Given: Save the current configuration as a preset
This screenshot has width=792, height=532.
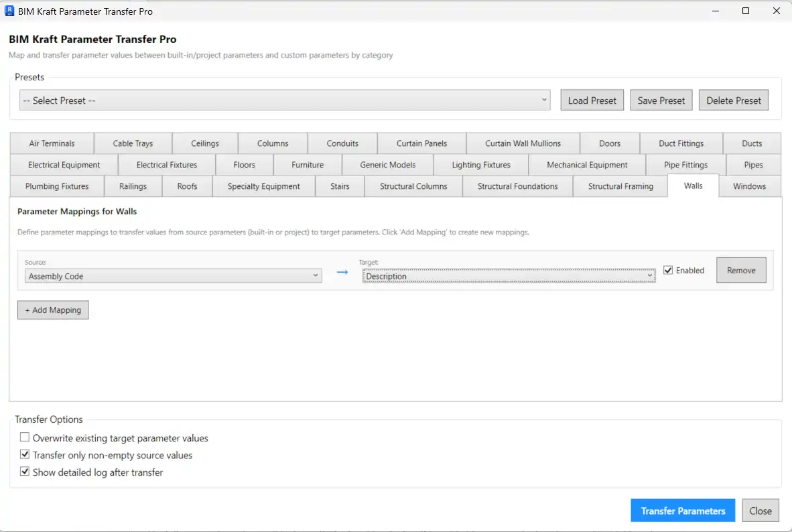Looking at the screenshot, I should pos(661,100).
